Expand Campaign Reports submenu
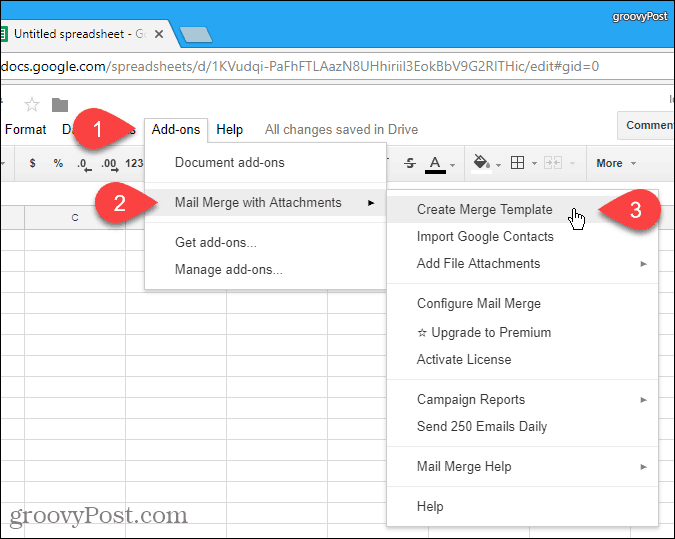The image size is (675, 539). (x=523, y=400)
